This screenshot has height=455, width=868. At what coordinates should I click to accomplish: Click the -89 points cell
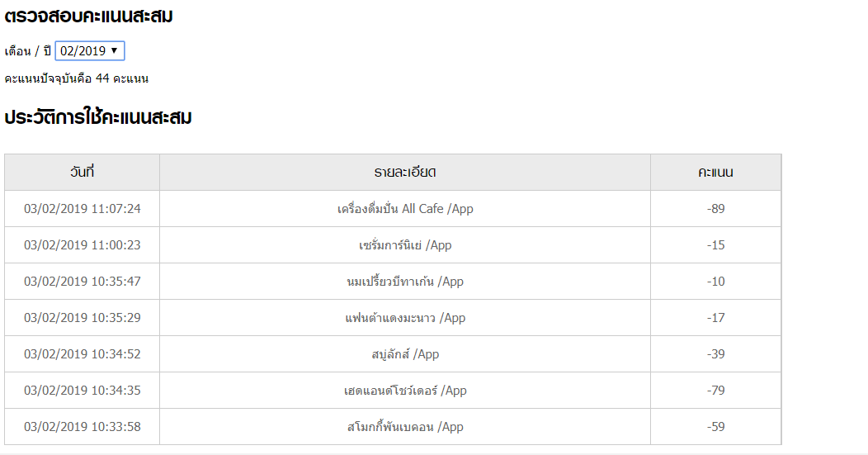pyautogui.click(x=715, y=209)
